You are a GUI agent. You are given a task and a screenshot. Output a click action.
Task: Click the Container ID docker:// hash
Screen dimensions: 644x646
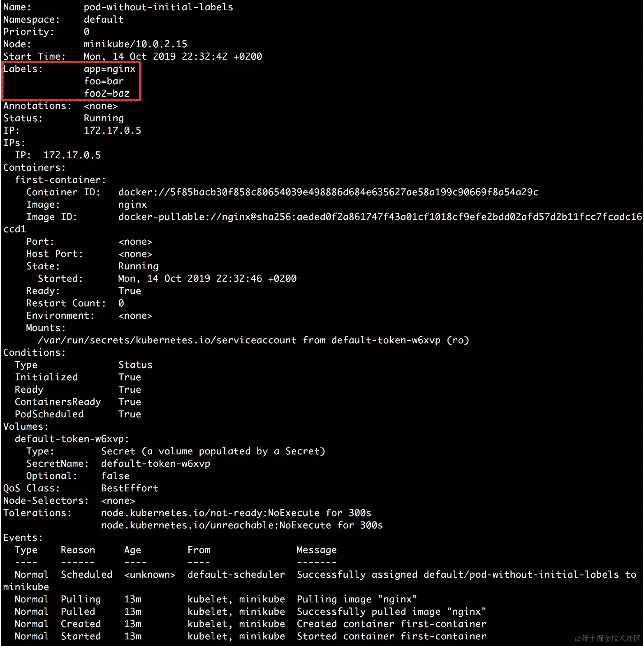coord(328,192)
